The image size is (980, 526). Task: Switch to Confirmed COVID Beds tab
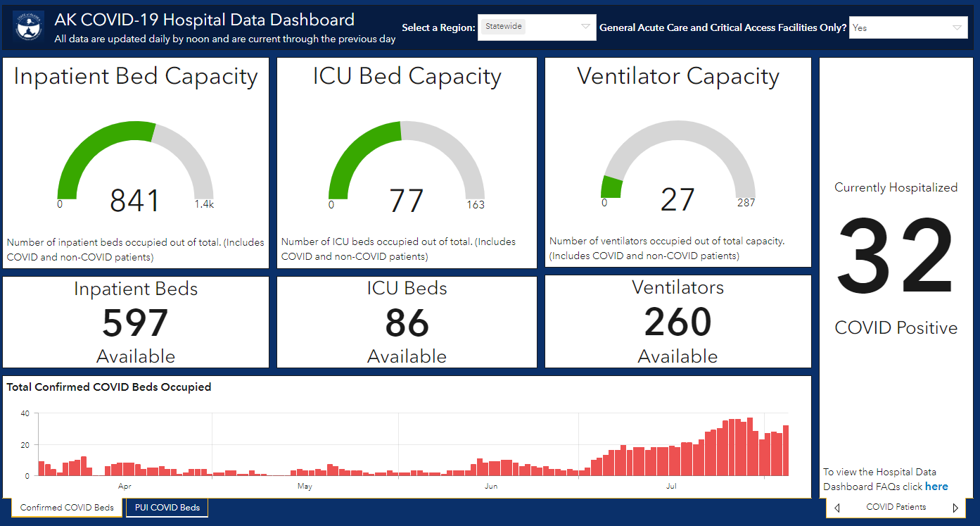[67, 508]
